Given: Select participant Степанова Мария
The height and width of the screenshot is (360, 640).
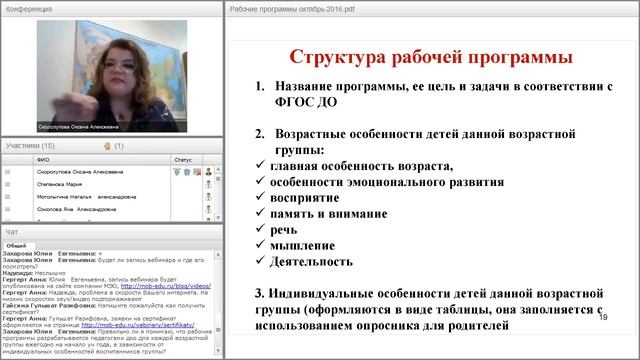Looking at the screenshot, I should 59,184.
